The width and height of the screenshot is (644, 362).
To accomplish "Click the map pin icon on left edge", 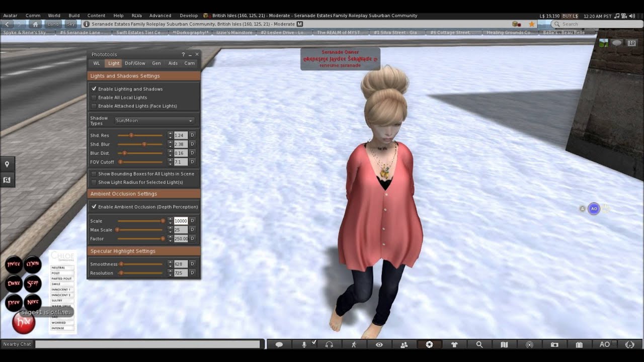I will [x=7, y=164].
